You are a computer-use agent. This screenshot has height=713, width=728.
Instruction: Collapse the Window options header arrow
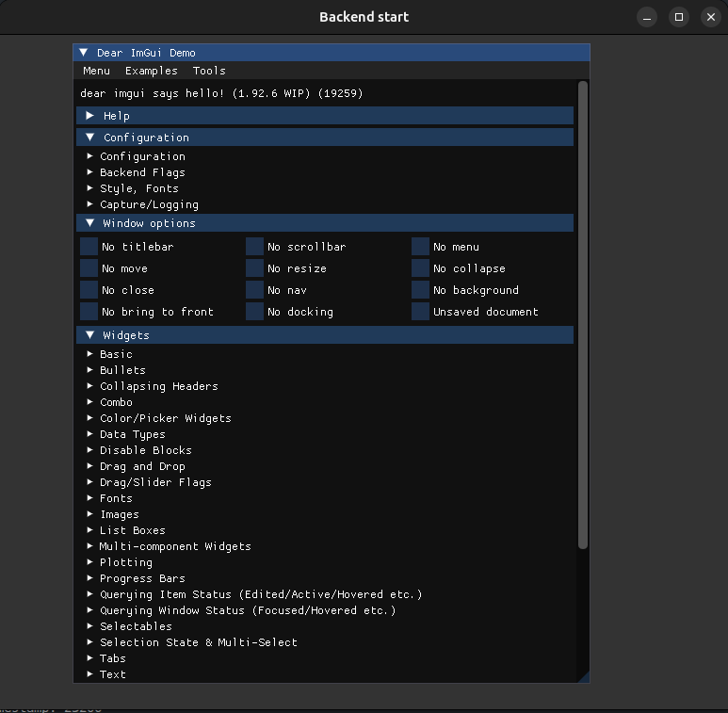(x=90, y=223)
